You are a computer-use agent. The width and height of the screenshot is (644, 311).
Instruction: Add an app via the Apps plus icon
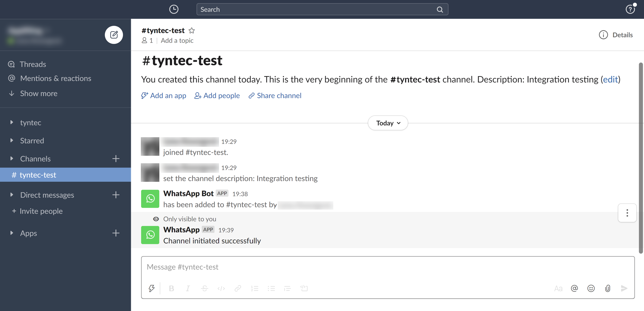point(116,233)
